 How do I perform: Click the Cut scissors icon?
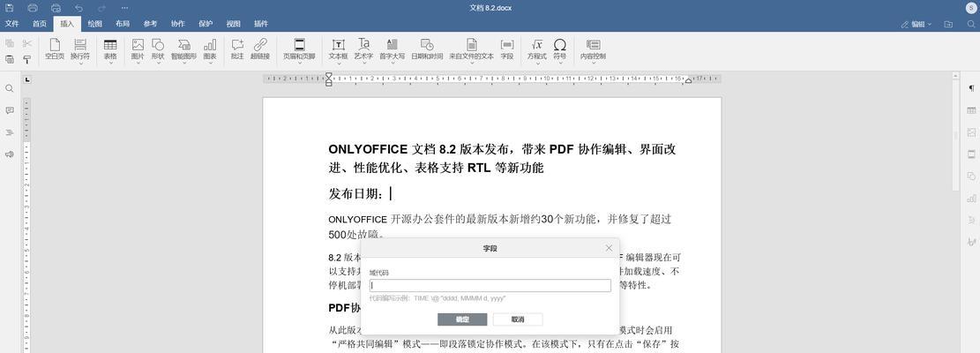tap(26, 44)
